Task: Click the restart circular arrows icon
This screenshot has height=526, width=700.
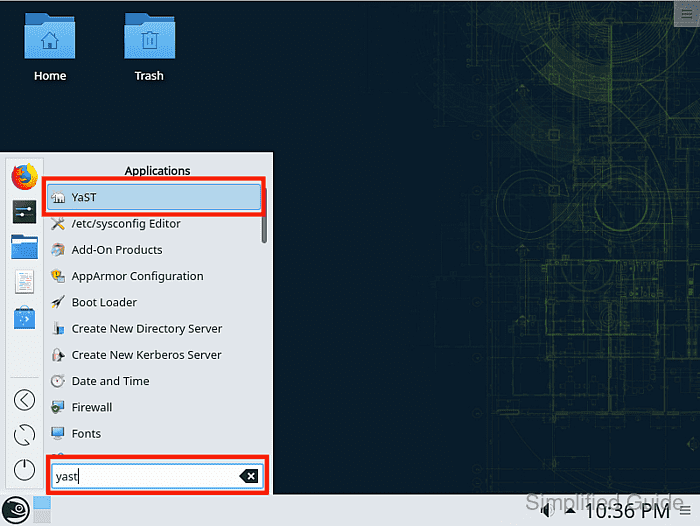Action: coord(25,434)
